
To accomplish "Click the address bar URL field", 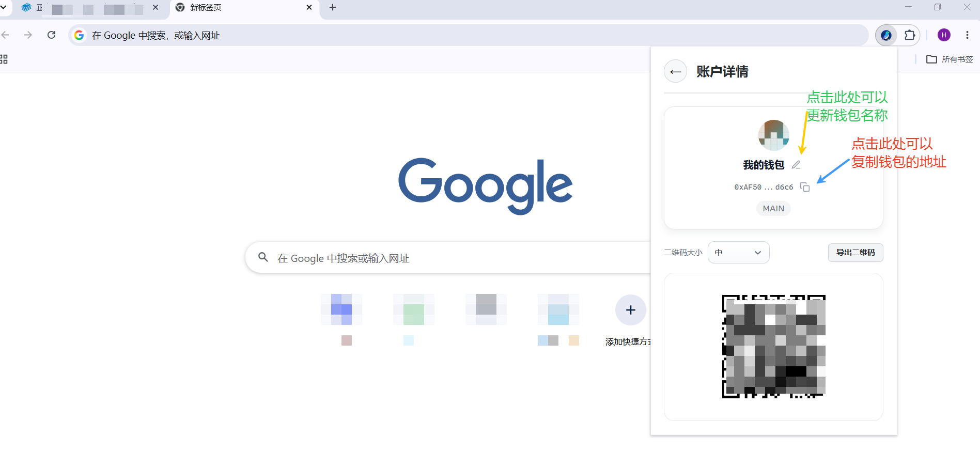I will point(468,35).
